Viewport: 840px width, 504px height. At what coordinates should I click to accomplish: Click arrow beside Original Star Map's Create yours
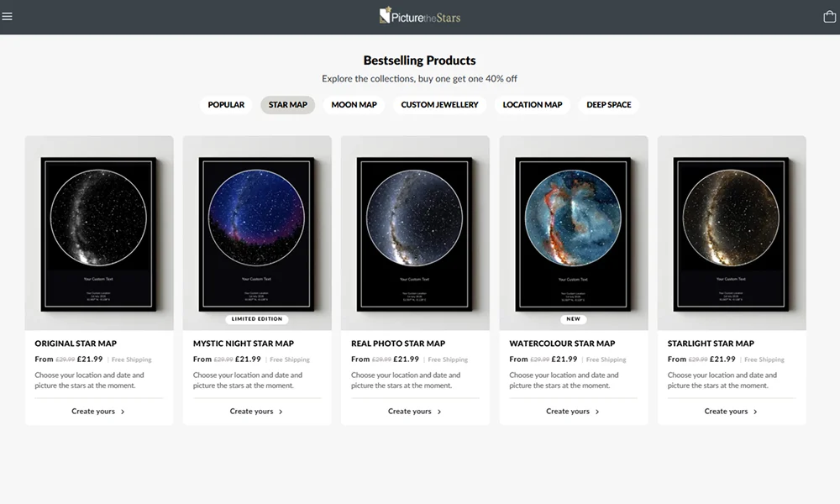tap(123, 412)
